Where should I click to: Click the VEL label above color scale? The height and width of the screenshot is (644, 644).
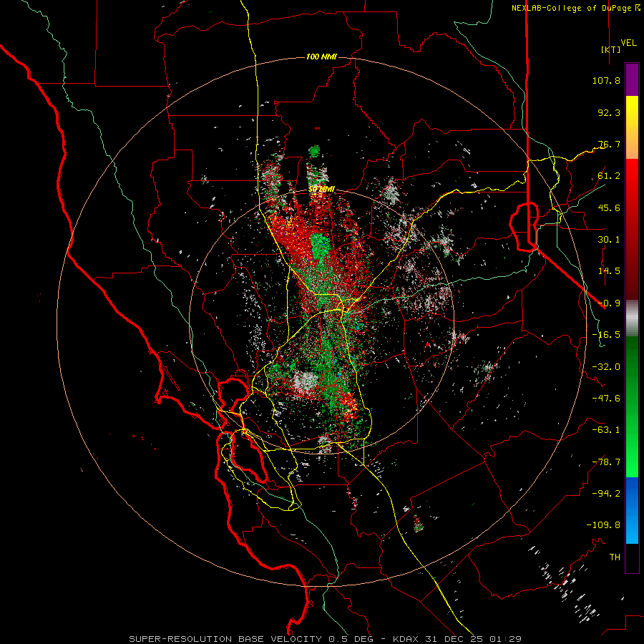point(629,43)
